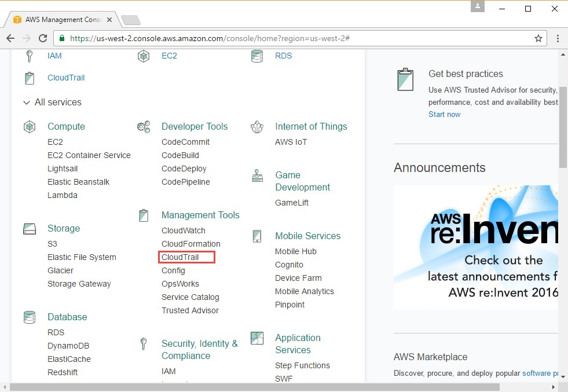Click the Mobile Services phone icon
This screenshot has height=392, width=568.
tap(257, 236)
